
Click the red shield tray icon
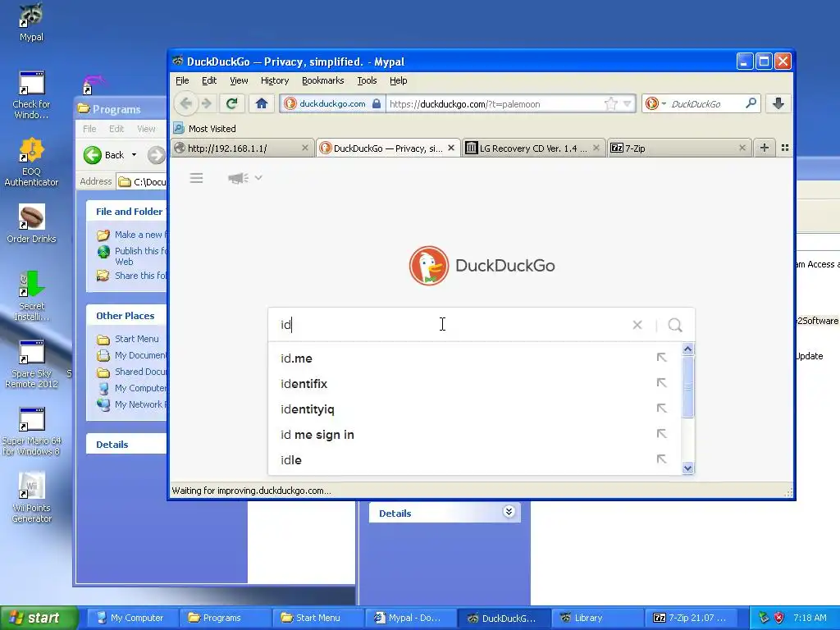pos(778,618)
